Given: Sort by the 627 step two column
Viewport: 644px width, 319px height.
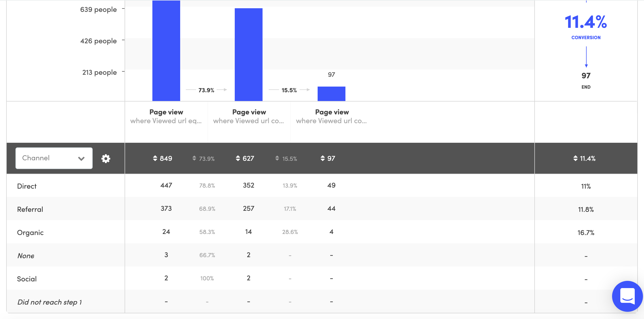Looking at the screenshot, I should pos(245,158).
